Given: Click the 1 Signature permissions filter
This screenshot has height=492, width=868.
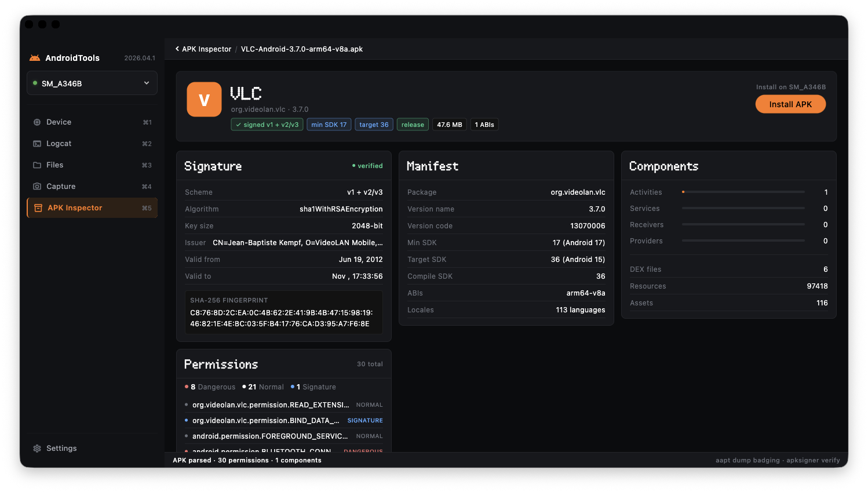Looking at the screenshot, I should 313,387.
